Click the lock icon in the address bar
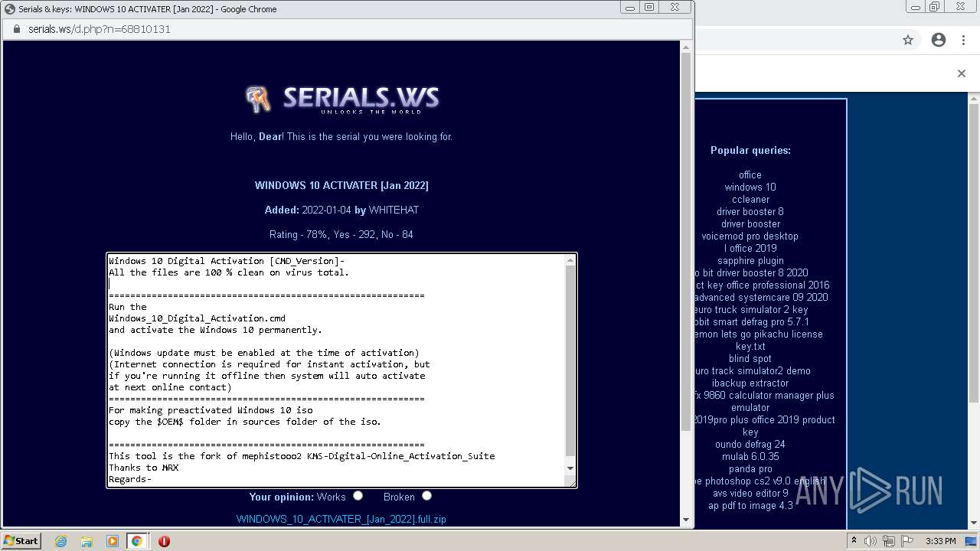 (16, 29)
